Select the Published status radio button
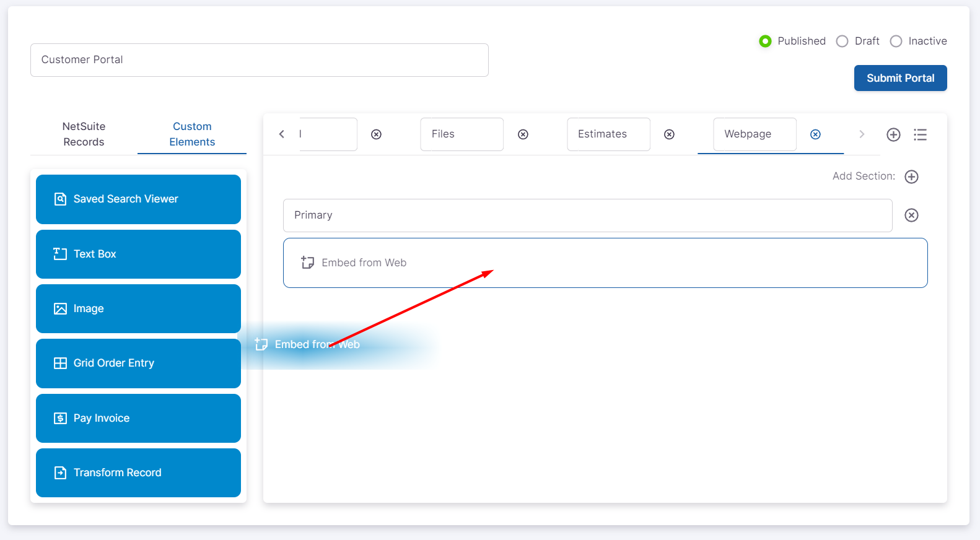This screenshot has height=540, width=980. pyautogui.click(x=765, y=41)
